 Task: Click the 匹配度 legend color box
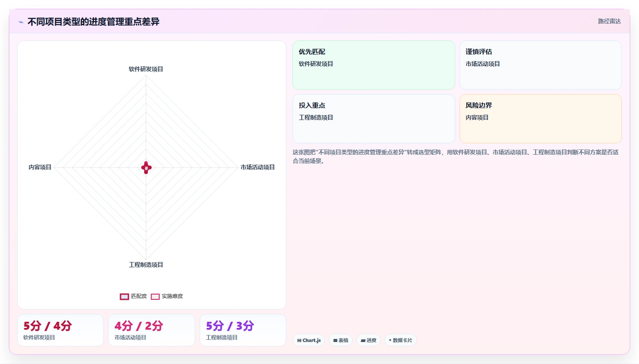click(124, 296)
